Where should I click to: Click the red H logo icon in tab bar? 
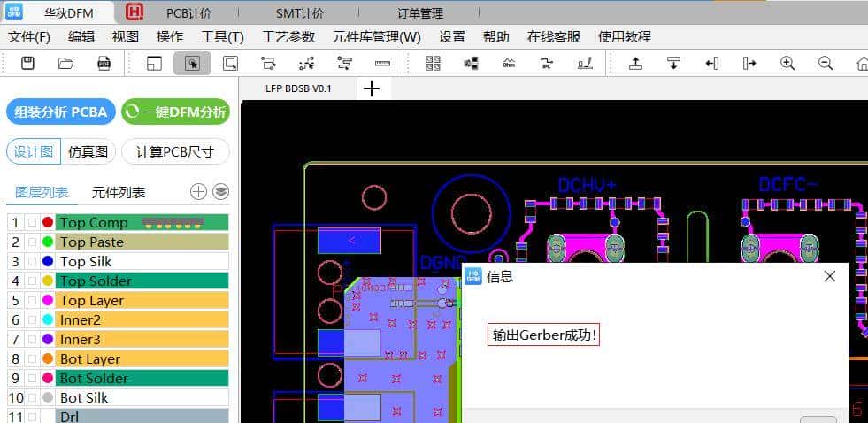point(134,12)
